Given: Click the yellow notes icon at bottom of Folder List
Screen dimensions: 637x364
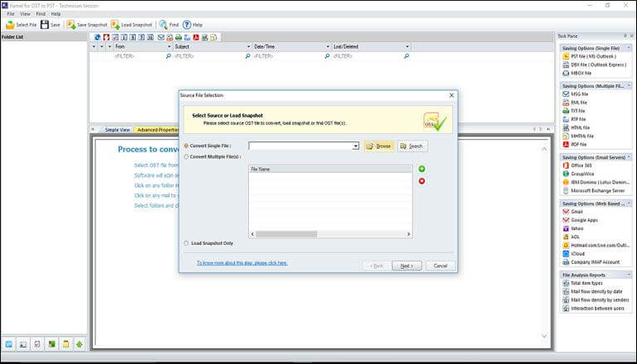Looking at the screenshot, I should pos(65,344).
